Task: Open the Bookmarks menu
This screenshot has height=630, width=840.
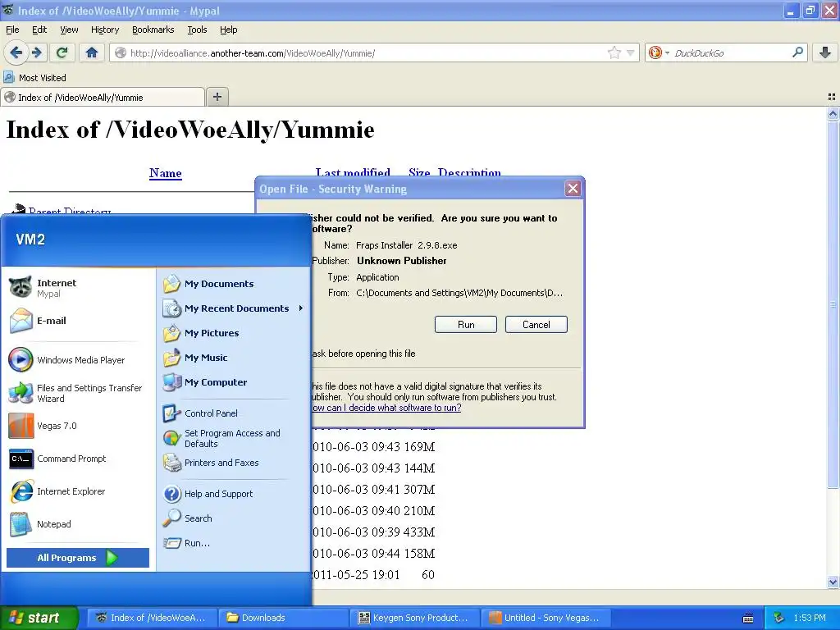Action: pos(153,30)
